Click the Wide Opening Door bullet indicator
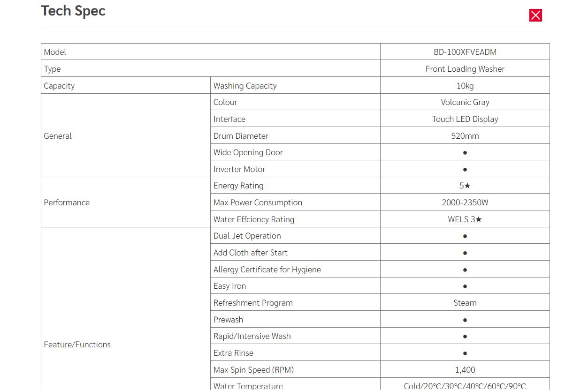Screen dimensions: 588x390 point(465,153)
